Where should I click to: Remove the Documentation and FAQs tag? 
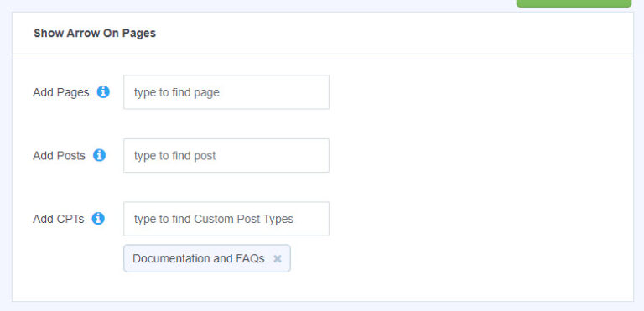pos(278,258)
